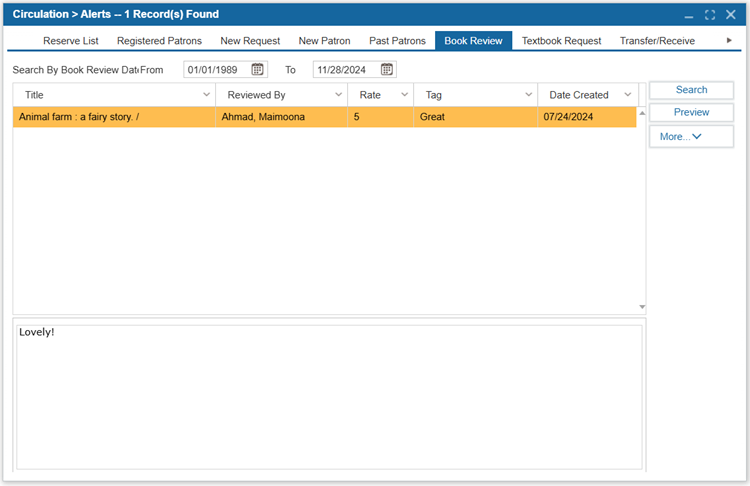Click the Great tag cell

pyautogui.click(x=475, y=117)
